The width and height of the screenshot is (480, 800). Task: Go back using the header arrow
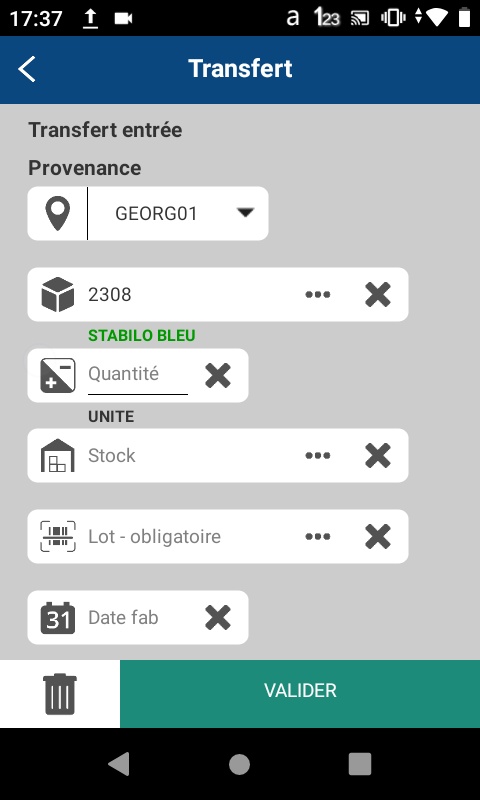27,69
